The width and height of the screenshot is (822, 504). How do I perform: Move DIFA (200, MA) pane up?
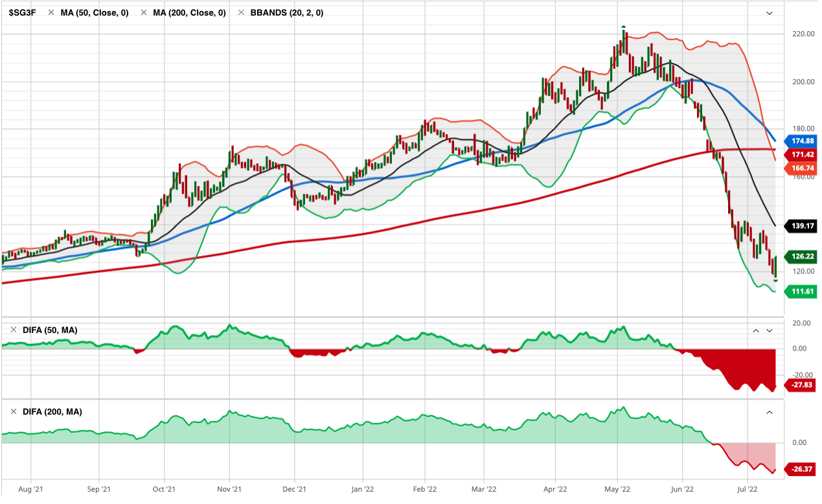point(770,412)
